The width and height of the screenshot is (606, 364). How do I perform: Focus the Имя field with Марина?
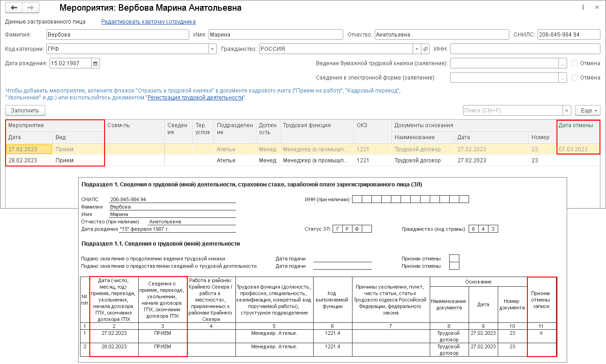pos(276,34)
